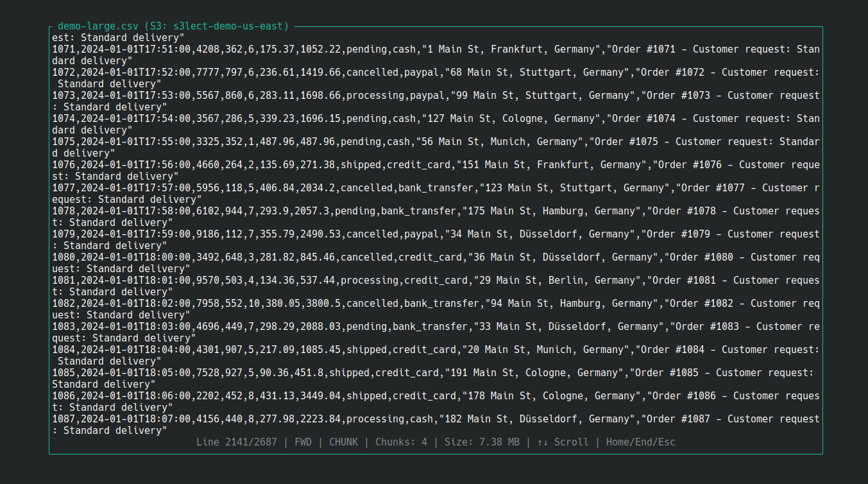The width and height of the screenshot is (868, 484).
Task: Click the ↑↓ Scroll hint
Action: (563, 442)
